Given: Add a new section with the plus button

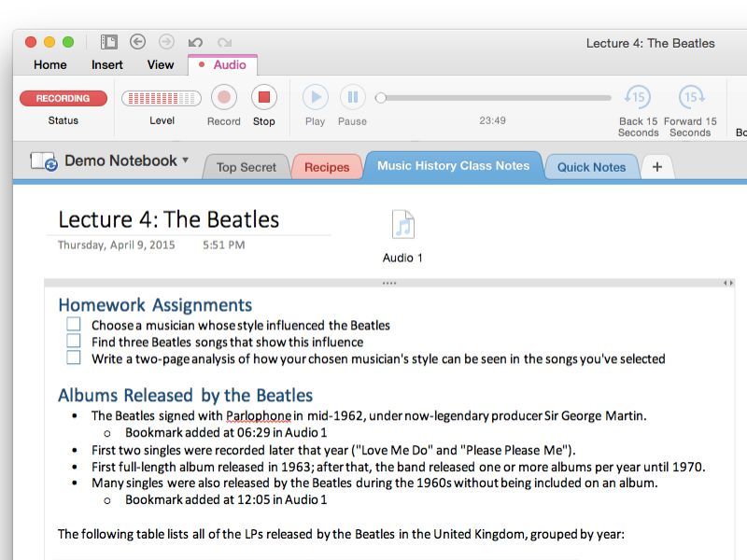Looking at the screenshot, I should [656, 166].
